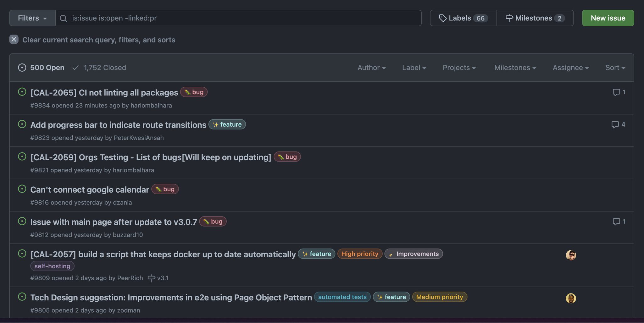The width and height of the screenshot is (644, 323).
Task: Click the open issue icon beside #9834
Action: click(x=22, y=92)
